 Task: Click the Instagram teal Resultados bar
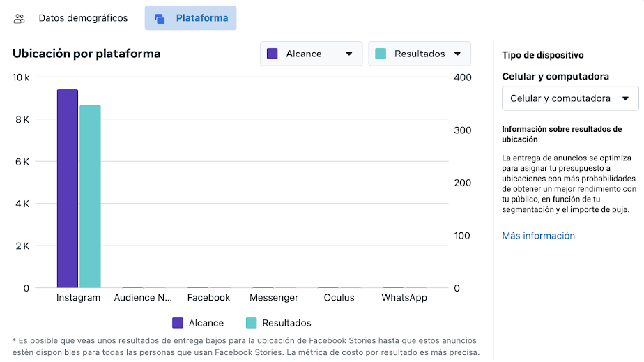click(90, 196)
